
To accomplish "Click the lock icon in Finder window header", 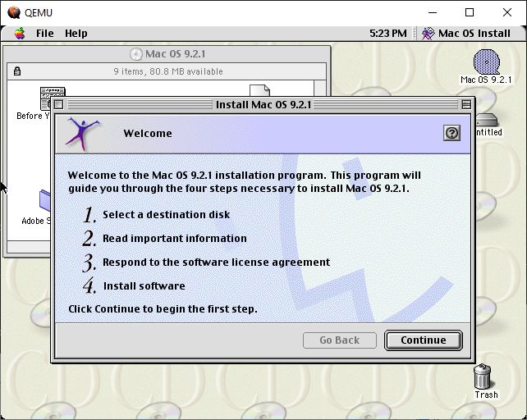I will tap(17, 71).
